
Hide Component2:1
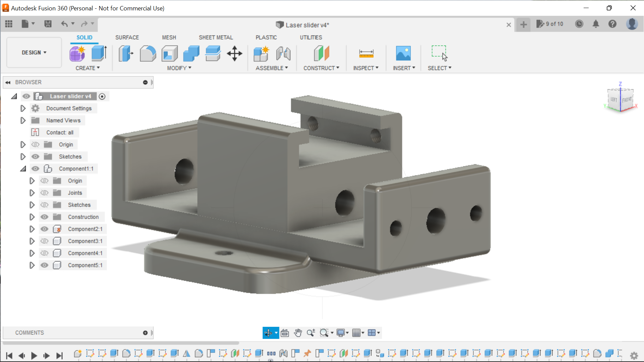click(44, 229)
